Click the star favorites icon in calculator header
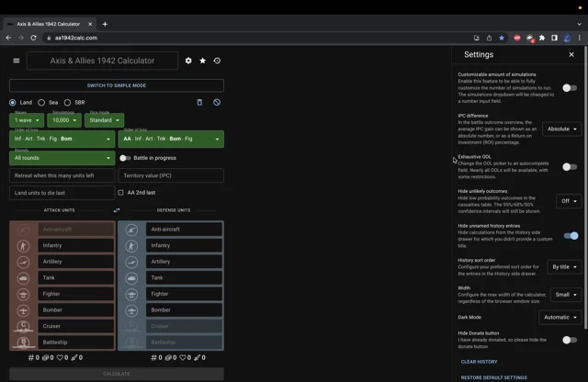Screen dimensions: 588x382 (x=202, y=61)
